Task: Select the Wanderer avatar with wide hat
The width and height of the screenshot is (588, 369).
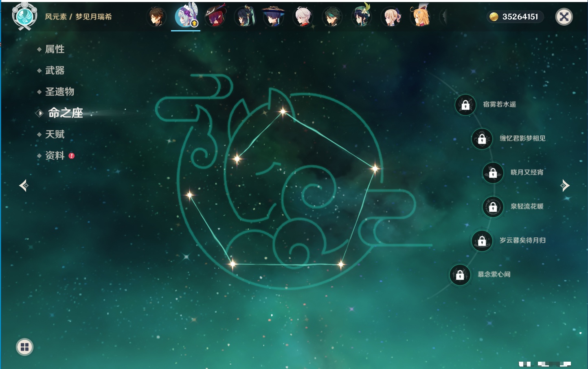Action: [x=273, y=16]
